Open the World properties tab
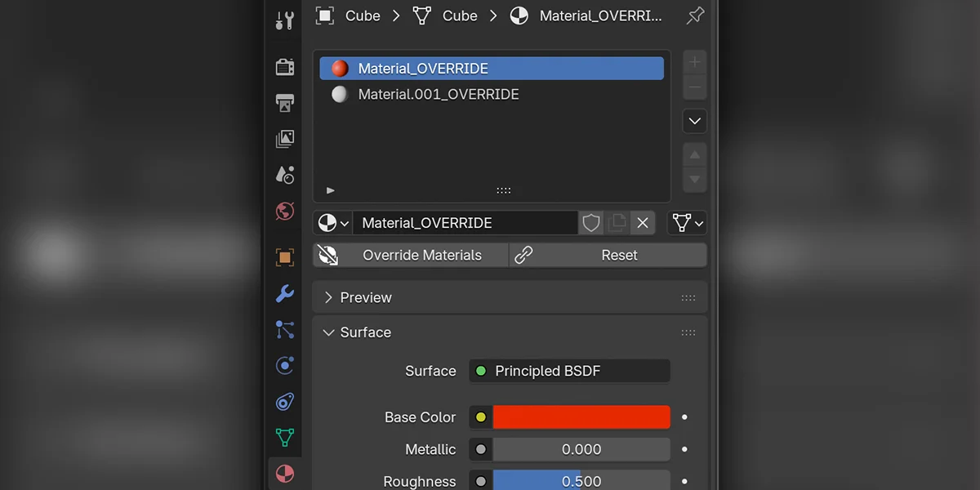Screen dimensions: 980x490 tap(284, 211)
